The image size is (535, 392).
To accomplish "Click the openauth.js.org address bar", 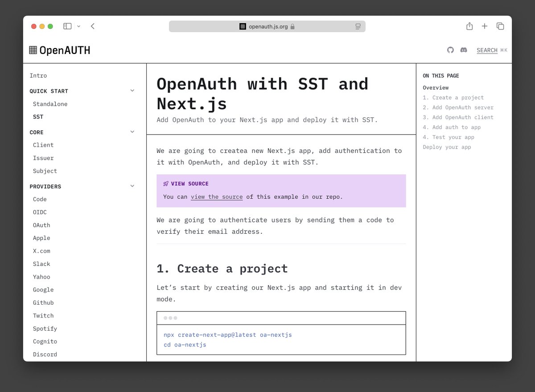I will 267,26.
